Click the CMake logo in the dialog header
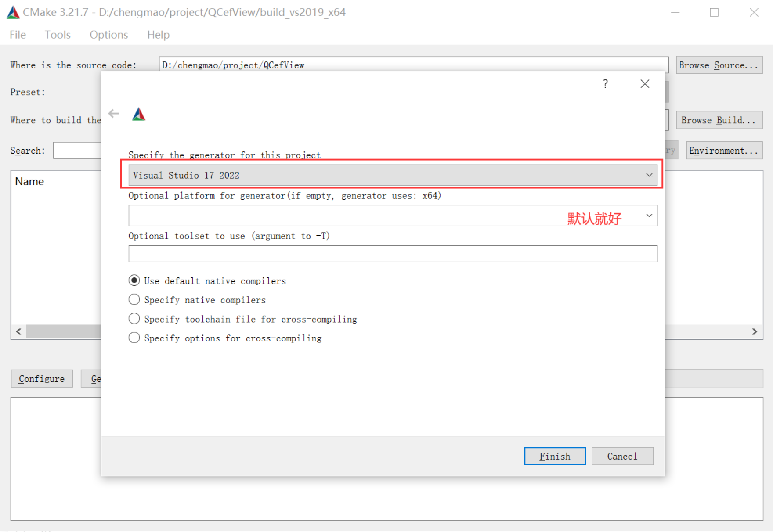This screenshot has height=532, width=773. 139,114
